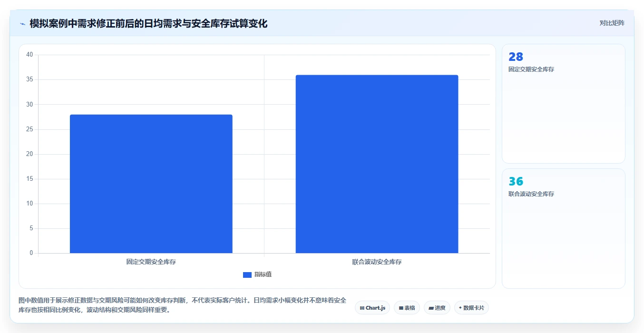
Task: Click y-axis tick label 10
Action: pos(29,204)
